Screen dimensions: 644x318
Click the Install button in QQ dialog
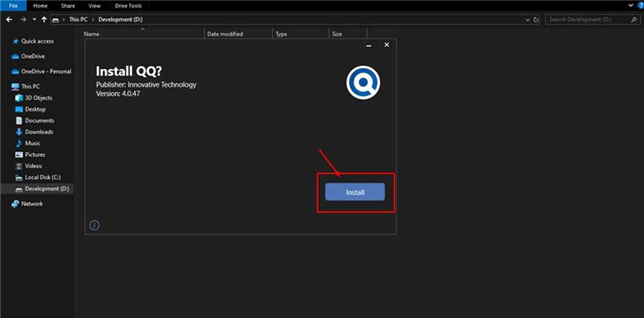coord(355,192)
